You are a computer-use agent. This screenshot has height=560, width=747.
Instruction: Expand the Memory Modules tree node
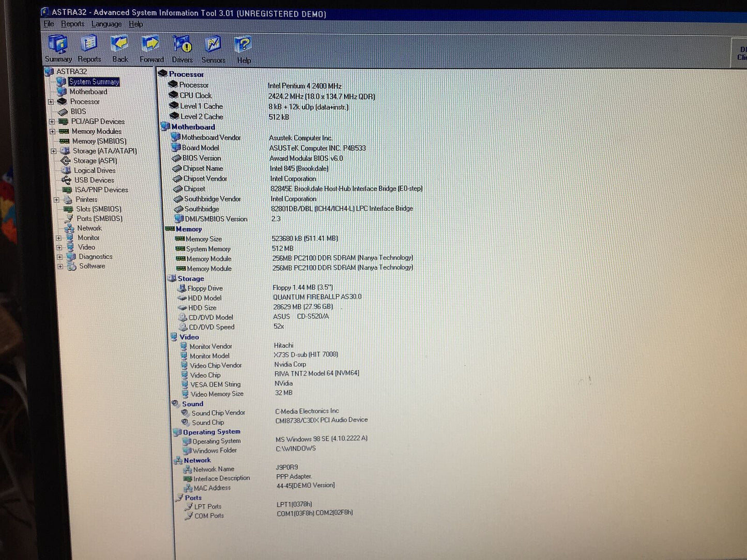[x=52, y=131]
